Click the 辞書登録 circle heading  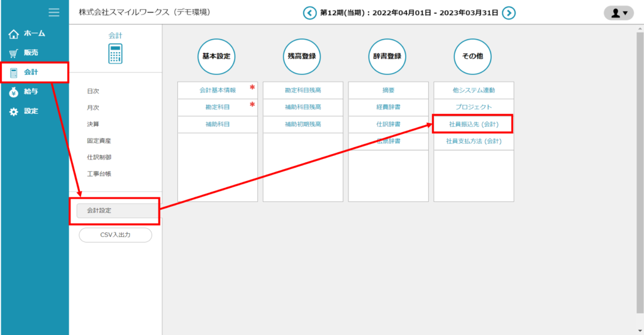[x=387, y=57]
